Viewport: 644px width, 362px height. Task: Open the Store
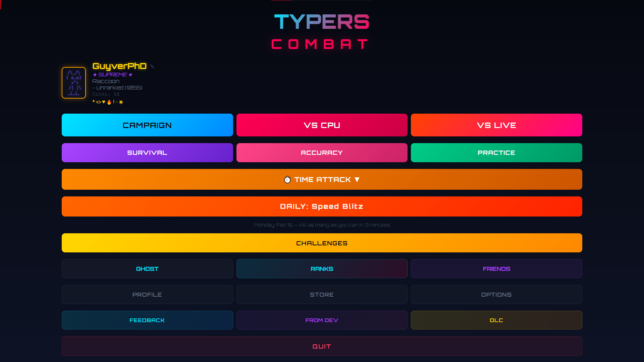click(322, 294)
